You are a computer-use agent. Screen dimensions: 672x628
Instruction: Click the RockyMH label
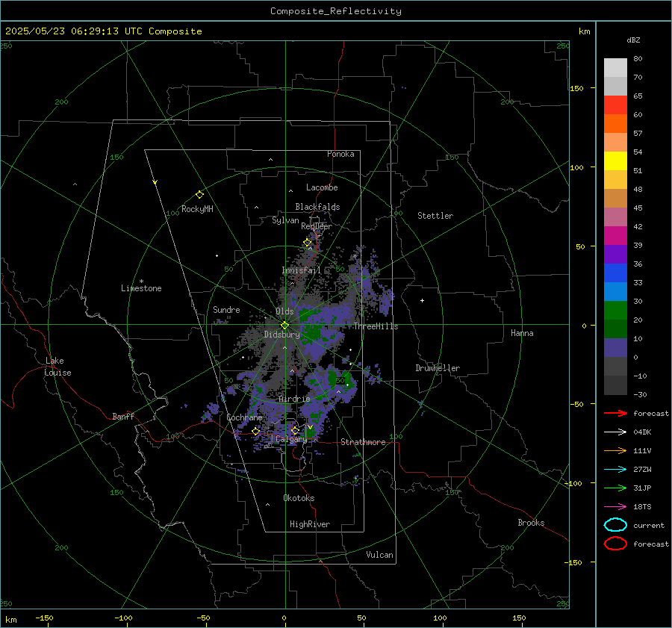tap(197, 209)
